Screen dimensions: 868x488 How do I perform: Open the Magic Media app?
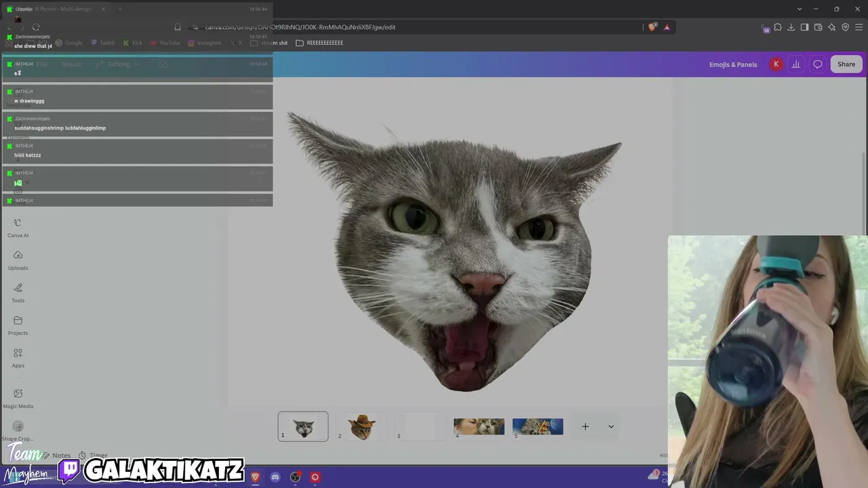pyautogui.click(x=18, y=399)
